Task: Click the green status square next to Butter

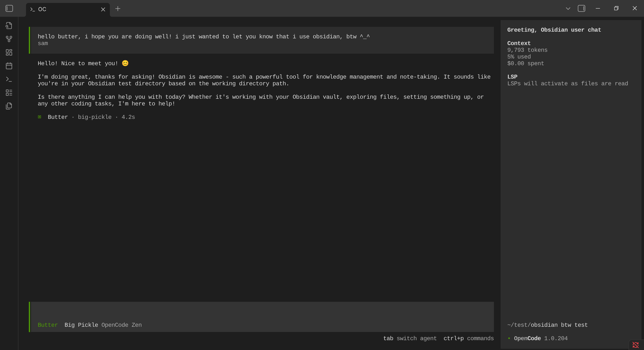Action: [40, 117]
